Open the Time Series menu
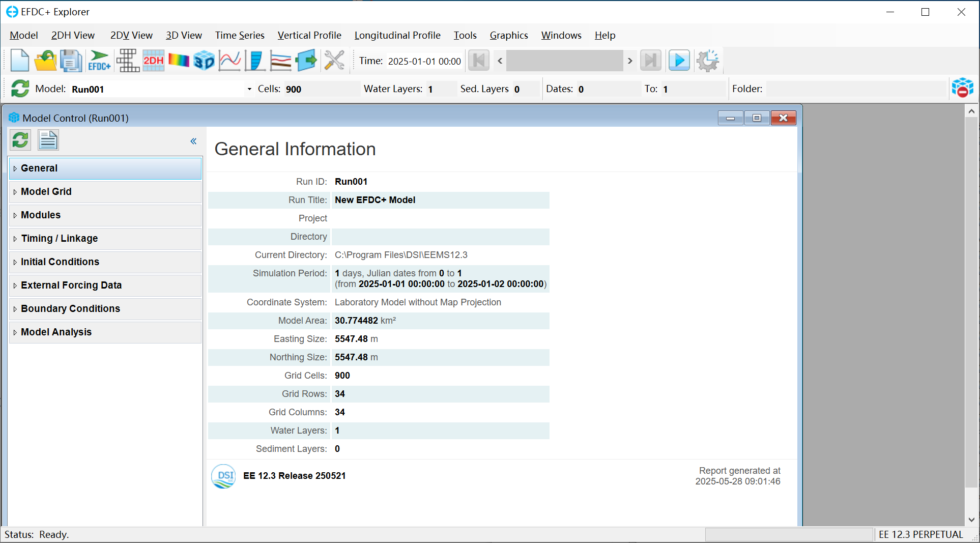The image size is (980, 543). [x=240, y=35]
